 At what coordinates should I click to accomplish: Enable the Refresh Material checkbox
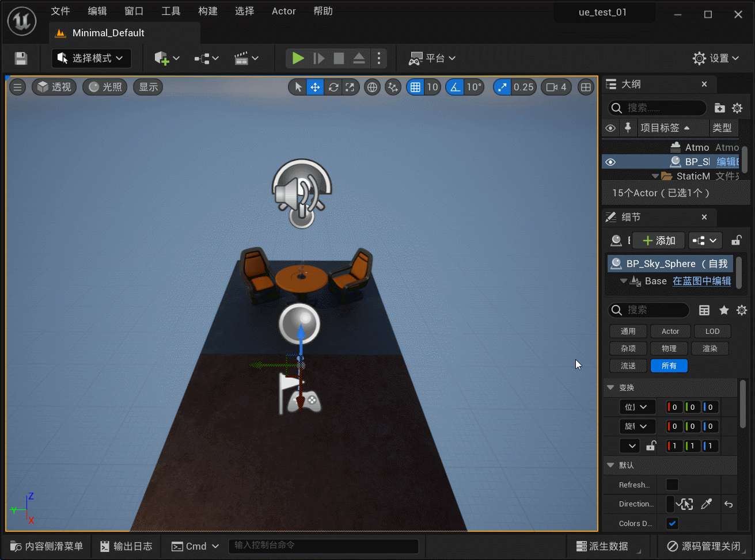[672, 485]
